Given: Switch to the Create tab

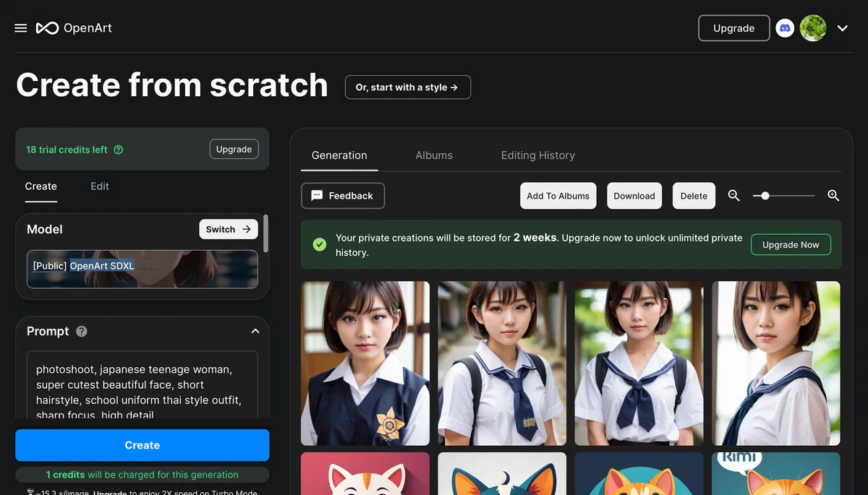Looking at the screenshot, I should click(41, 186).
